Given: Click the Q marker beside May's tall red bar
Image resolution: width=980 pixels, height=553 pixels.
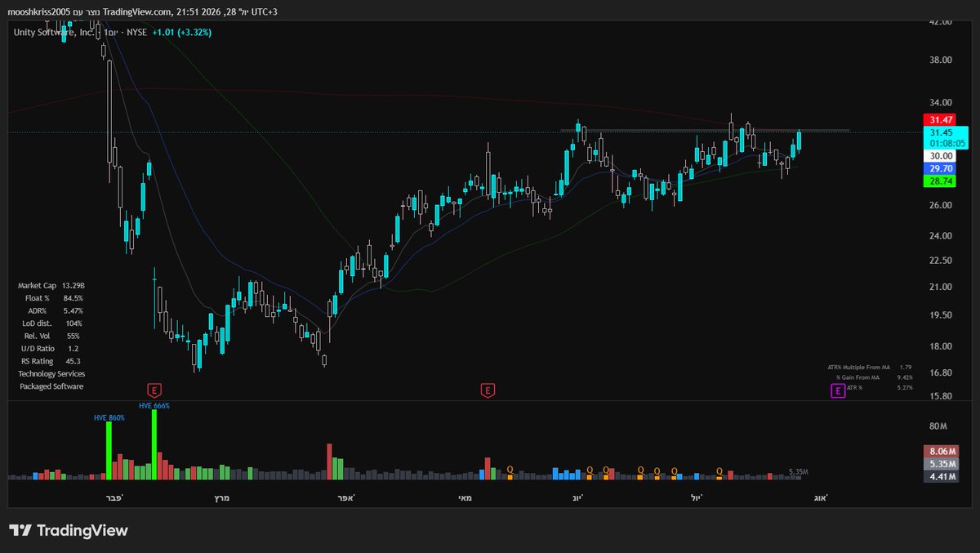Looking at the screenshot, I should (510, 469).
